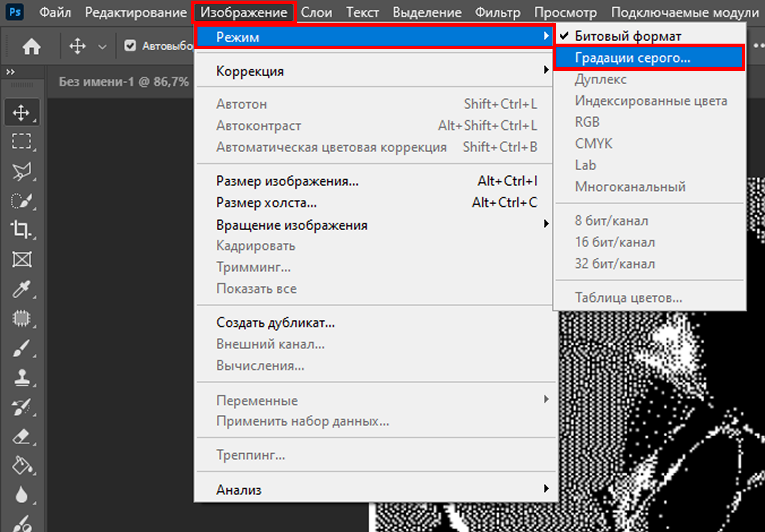Select the History Brush tool

(22, 407)
